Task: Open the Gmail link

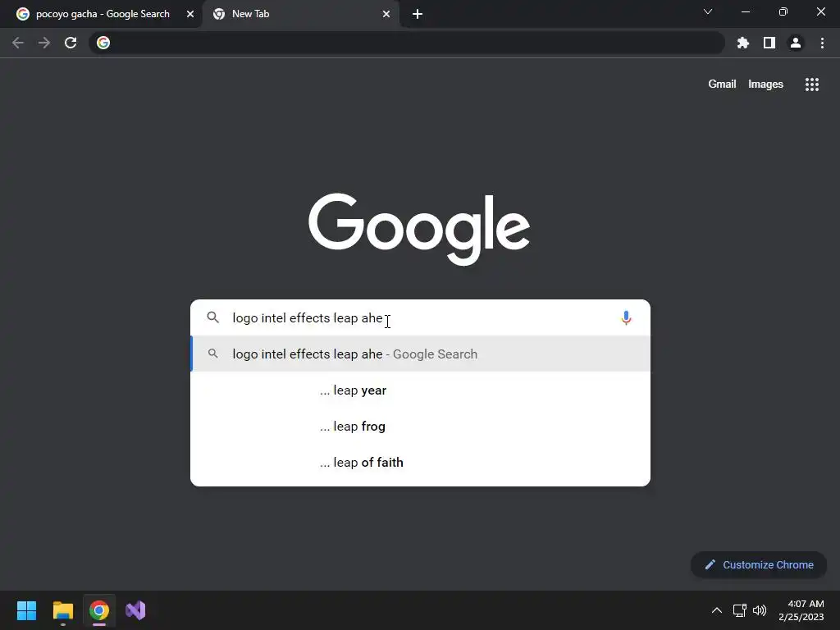Action: click(722, 84)
